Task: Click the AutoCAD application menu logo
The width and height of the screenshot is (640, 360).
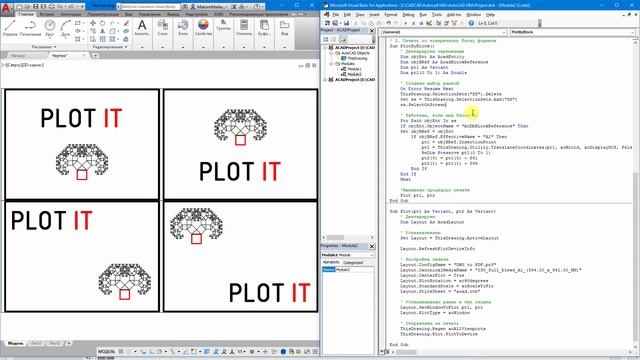Action: point(7,8)
